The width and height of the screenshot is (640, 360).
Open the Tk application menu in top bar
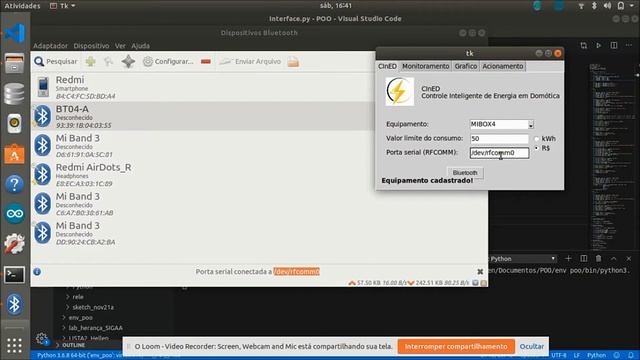click(62, 6)
